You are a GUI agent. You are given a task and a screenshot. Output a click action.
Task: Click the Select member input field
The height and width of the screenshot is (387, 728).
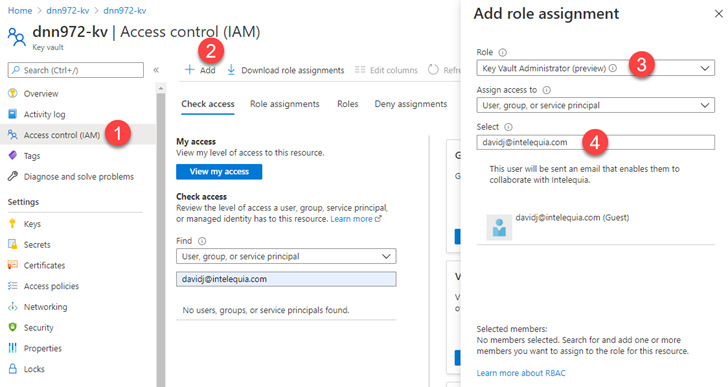pos(596,142)
